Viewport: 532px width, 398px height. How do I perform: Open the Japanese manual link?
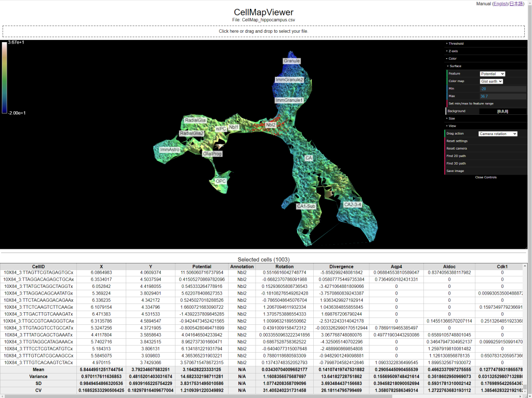pos(516,4)
